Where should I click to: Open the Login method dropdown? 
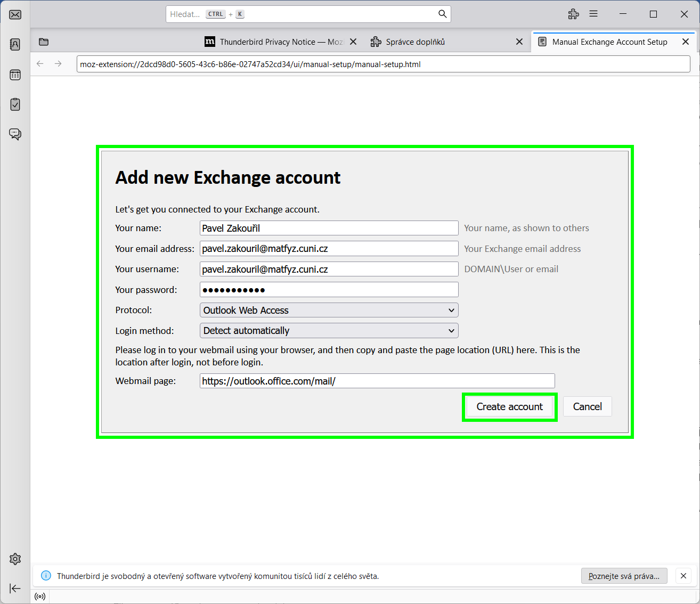329,331
